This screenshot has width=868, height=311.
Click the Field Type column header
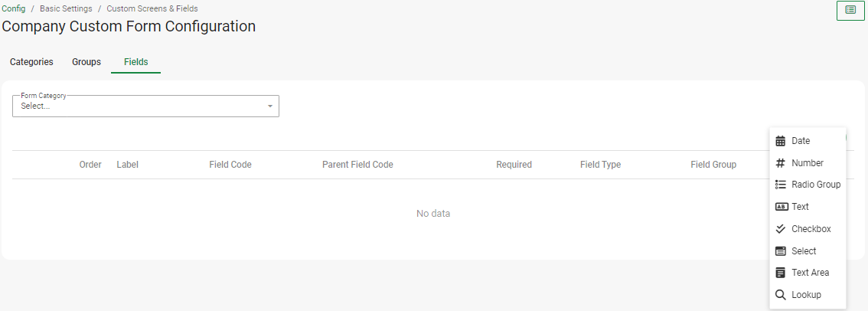pos(600,165)
